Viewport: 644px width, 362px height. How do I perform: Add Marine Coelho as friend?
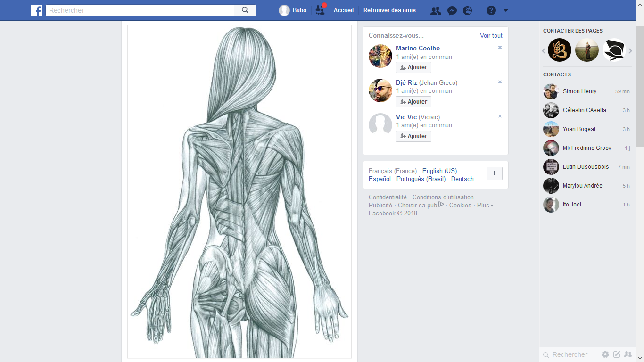tap(413, 67)
